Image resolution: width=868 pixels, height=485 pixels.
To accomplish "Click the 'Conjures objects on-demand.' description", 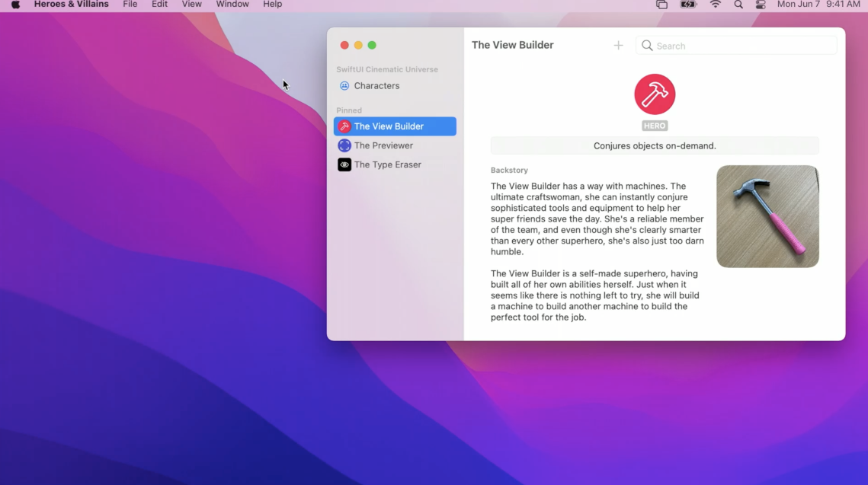I will click(x=655, y=146).
